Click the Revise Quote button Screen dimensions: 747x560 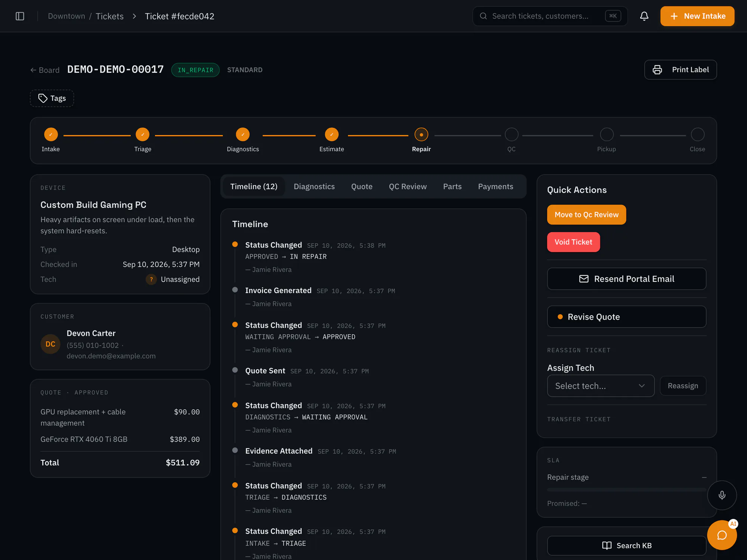point(626,317)
